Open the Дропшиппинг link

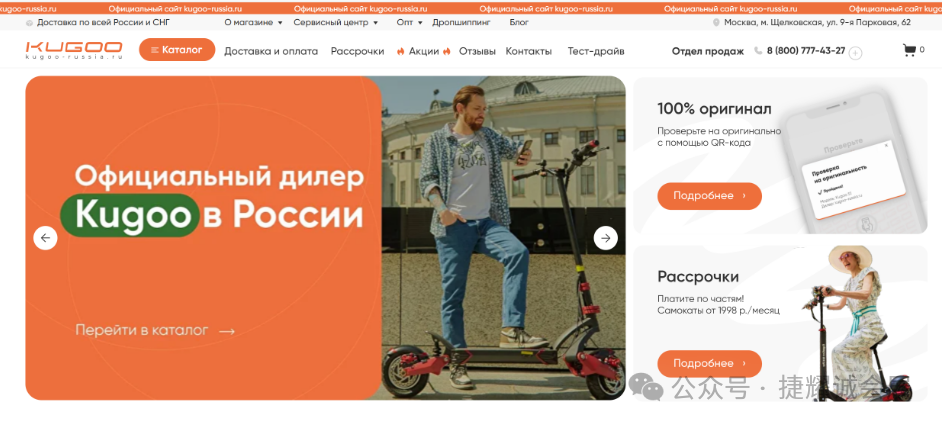coord(461,22)
